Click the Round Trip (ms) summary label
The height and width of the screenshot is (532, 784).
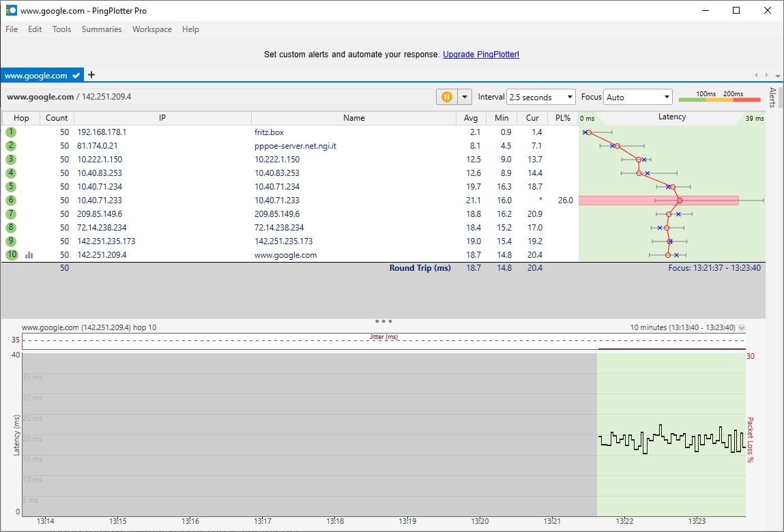(420, 268)
